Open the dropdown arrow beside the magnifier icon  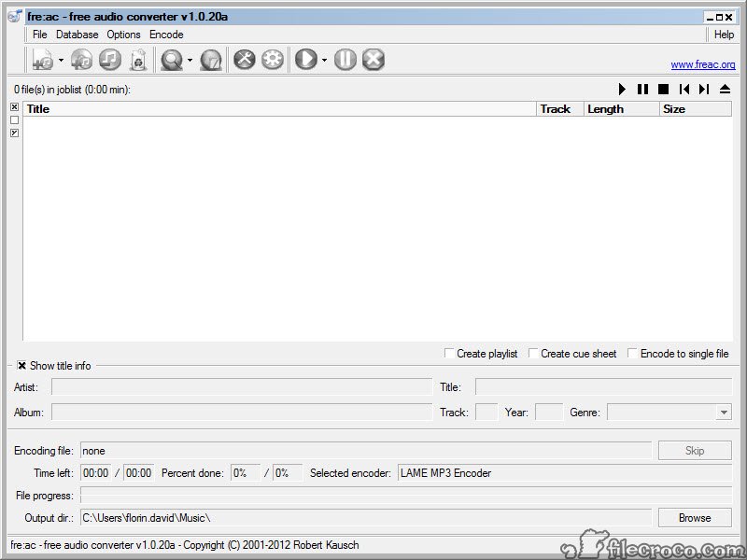190,60
